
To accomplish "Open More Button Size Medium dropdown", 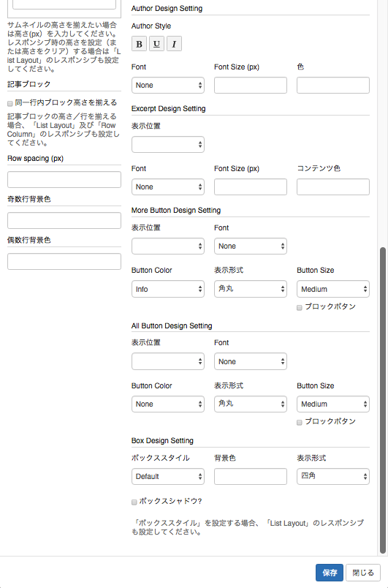I will click(333, 289).
